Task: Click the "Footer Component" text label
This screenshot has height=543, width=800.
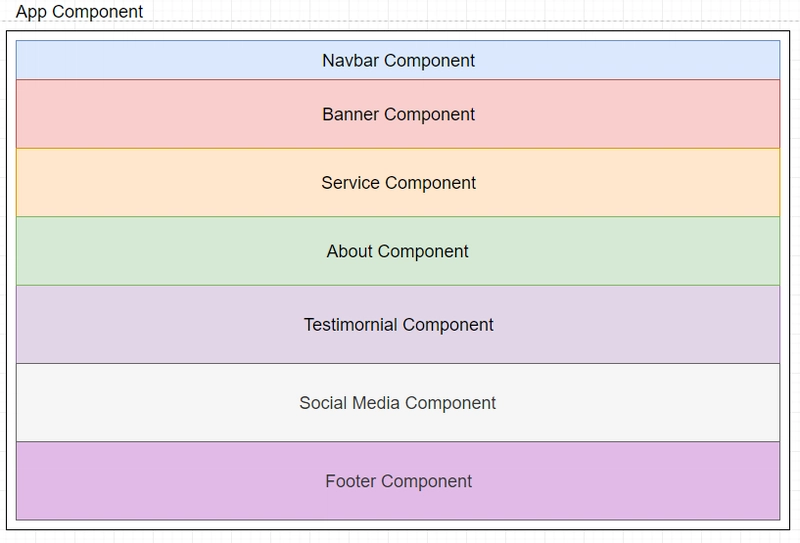Action: tap(398, 481)
